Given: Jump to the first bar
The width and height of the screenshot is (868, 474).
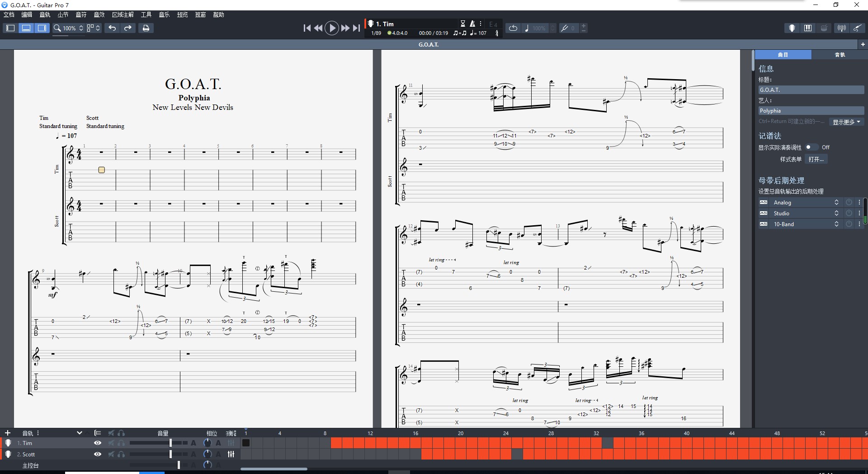Looking at the screenshot, I should click(x=307, y=28).
